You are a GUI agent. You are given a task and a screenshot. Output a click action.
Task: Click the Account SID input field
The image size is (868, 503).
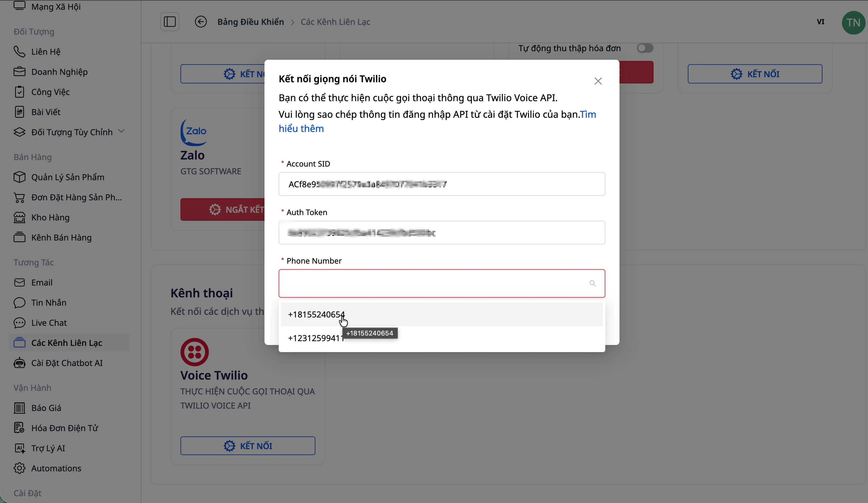click(442, 184)
